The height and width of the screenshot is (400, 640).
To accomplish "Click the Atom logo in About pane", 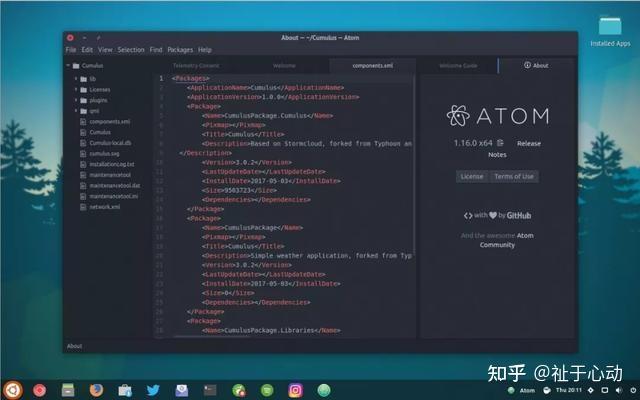I will (498, 116).
